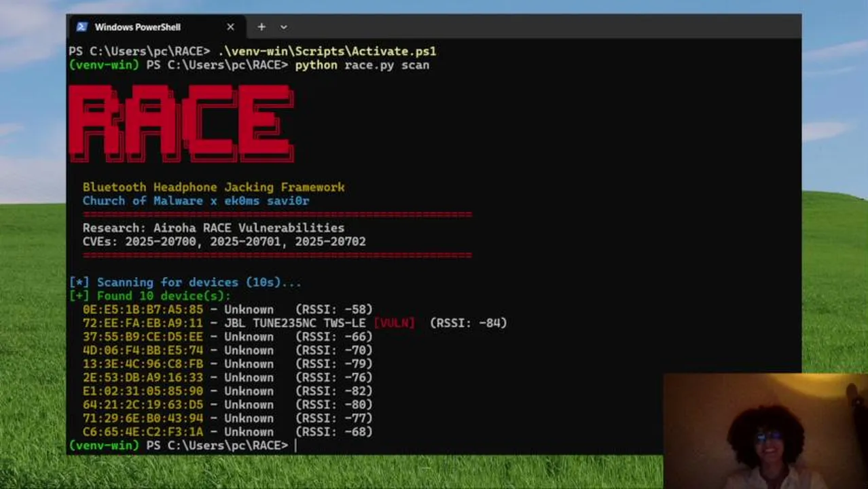This screenshot has width=868, height=489.
Task: Click the webcam overlay thumbnail
Action: [x=765, y=431]
